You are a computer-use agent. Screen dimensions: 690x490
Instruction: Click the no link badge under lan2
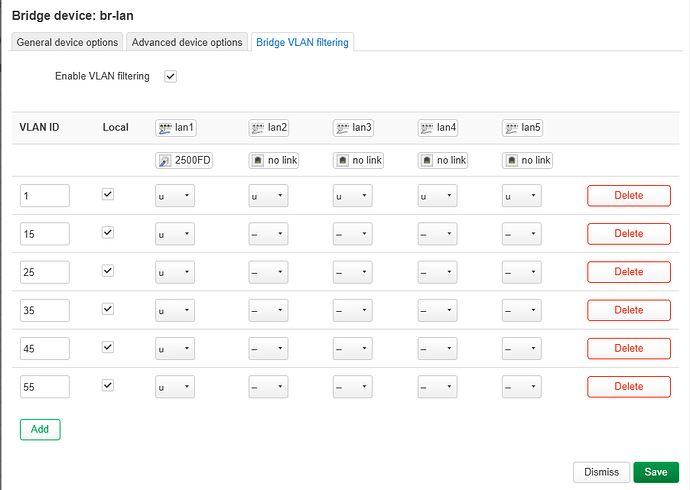(x=274, y=160)
